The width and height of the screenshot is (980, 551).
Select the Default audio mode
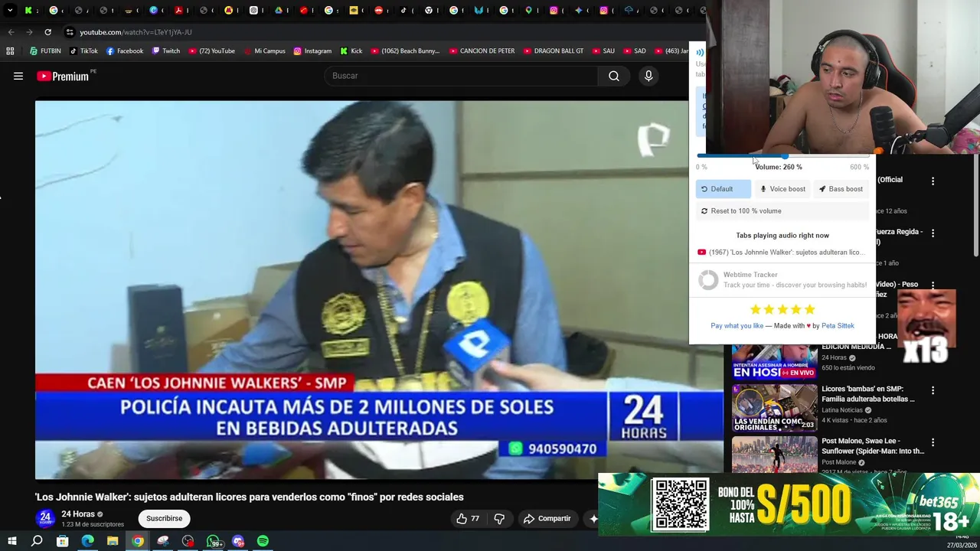723,189
